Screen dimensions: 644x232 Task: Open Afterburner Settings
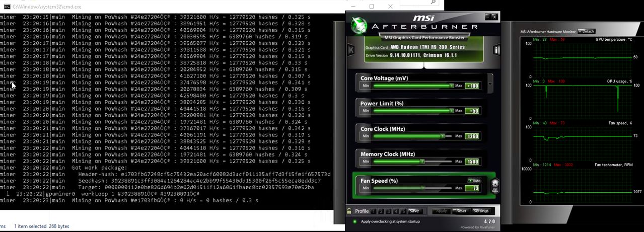coord(480,211)
